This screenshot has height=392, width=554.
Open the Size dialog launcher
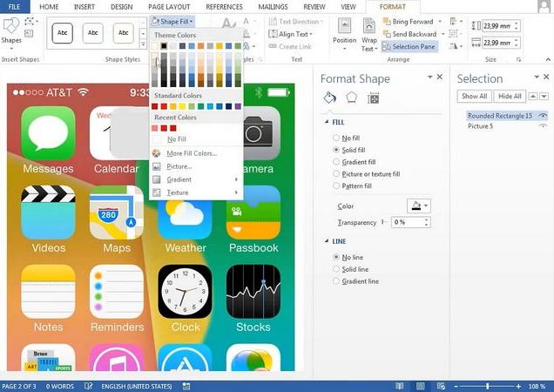pos(518,60)
